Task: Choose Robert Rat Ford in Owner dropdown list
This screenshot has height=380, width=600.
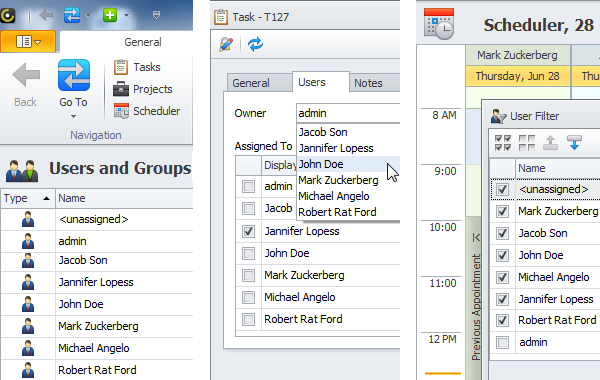Action: [349, 212]
